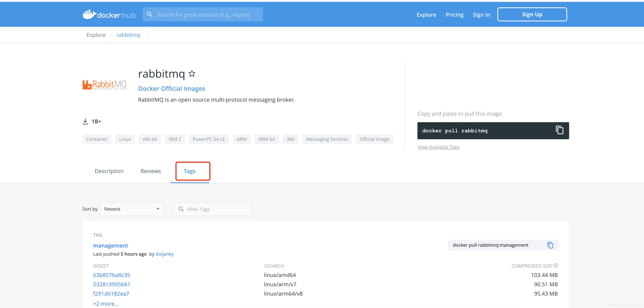Open the Pricing page

[x=454, y=15]
